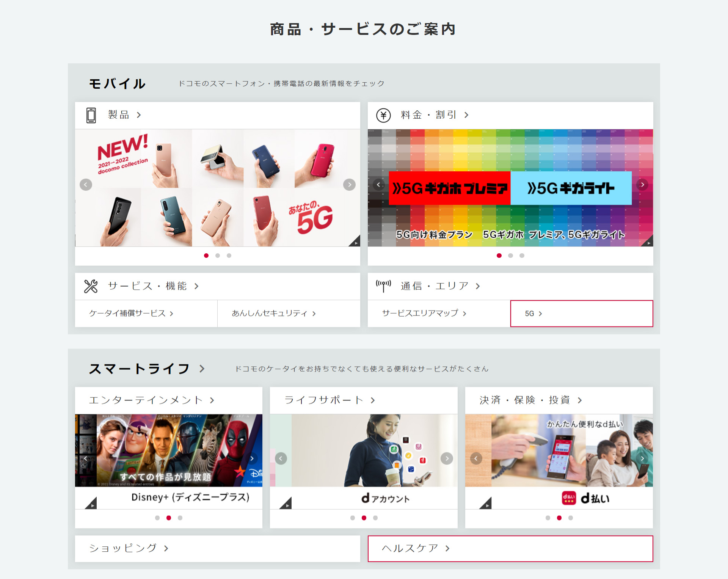Select first dot under Disney+ carousel

(157, 518)
